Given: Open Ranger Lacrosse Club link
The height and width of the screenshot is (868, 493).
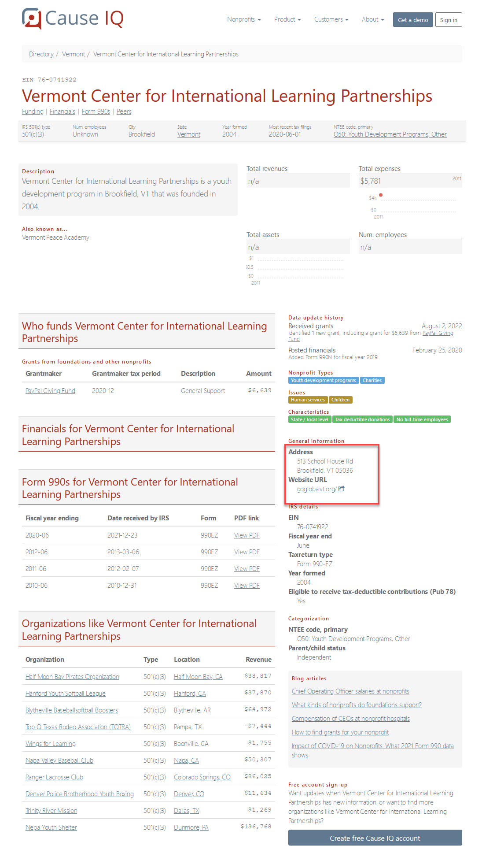Looking at the screenshot, I should pos(54,777).
